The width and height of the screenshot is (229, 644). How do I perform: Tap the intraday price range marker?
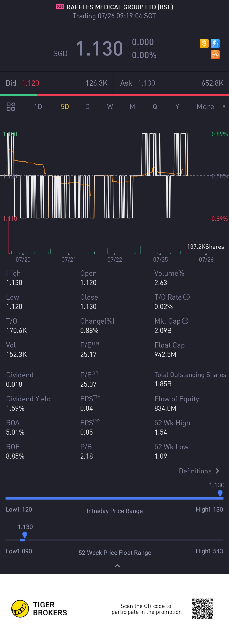pos(220,493)
